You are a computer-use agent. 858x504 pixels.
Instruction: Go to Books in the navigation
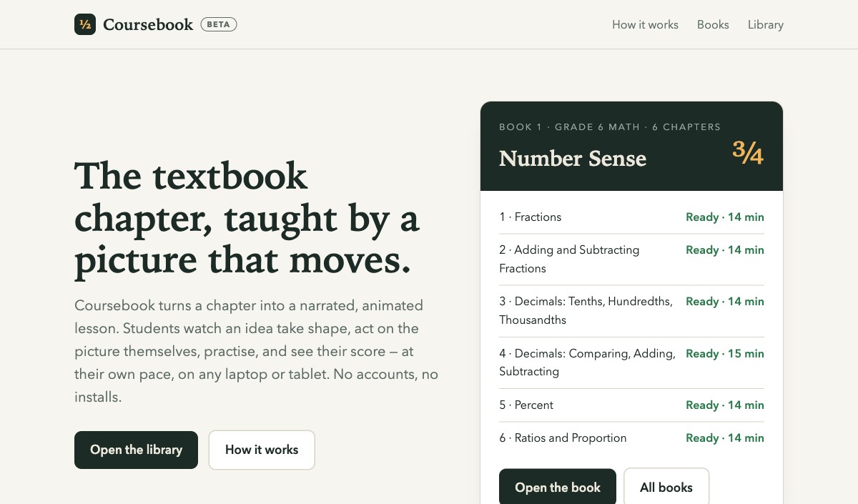tap(713, 24)
